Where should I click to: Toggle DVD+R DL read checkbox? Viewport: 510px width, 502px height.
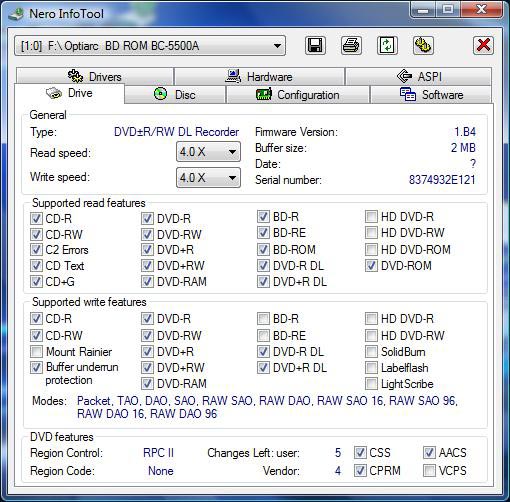263,282
